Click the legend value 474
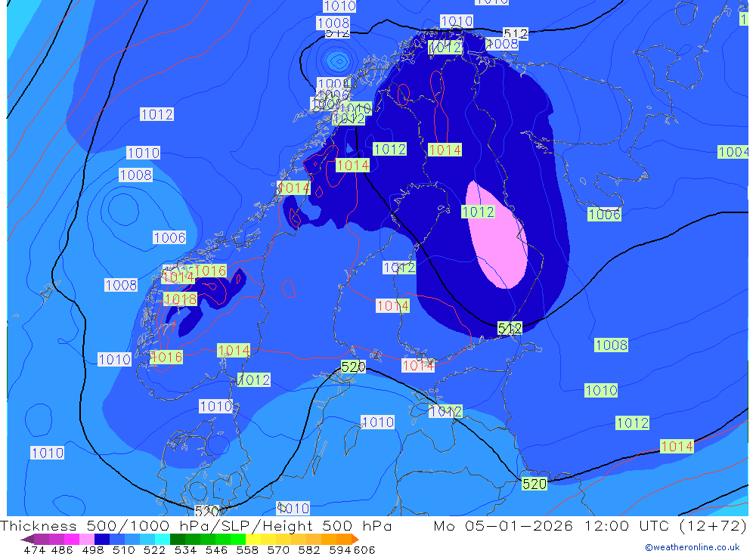This screenshot has height=554, width=756. (35, 550)
